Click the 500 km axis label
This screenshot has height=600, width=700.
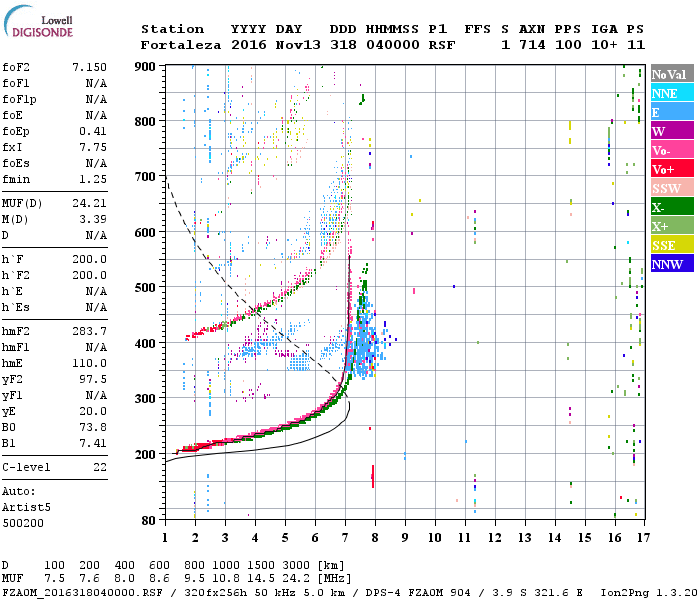145,288
